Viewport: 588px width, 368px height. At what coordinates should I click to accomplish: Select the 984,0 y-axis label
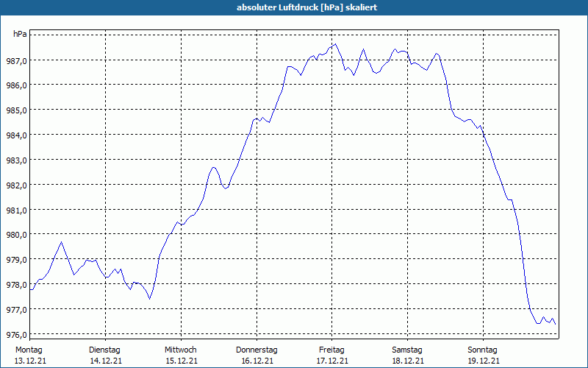click(x=16, y=135)
